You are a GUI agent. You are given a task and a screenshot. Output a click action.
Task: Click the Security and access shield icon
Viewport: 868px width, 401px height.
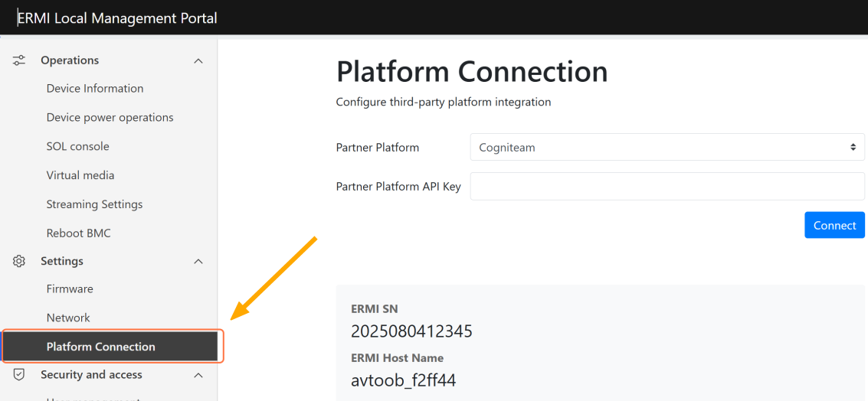point(19,375)
